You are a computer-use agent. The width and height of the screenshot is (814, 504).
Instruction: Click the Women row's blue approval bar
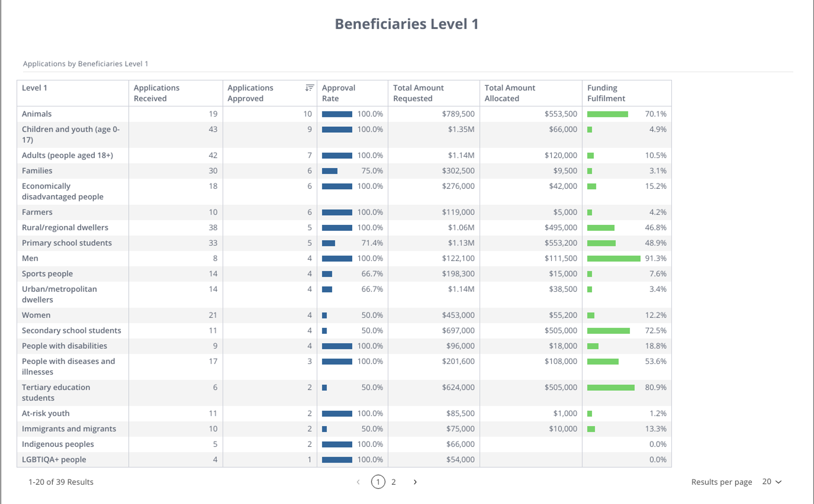point(325,315)
